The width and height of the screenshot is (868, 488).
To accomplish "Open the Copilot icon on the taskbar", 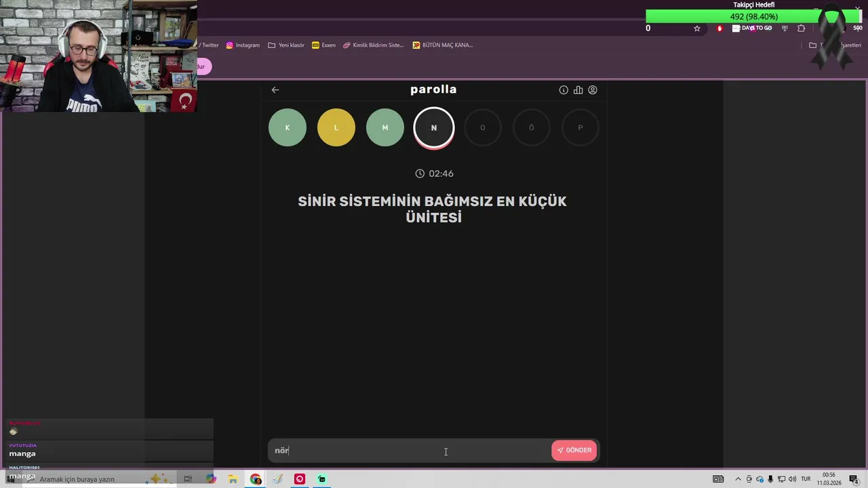I will click(x=211, y=479).
